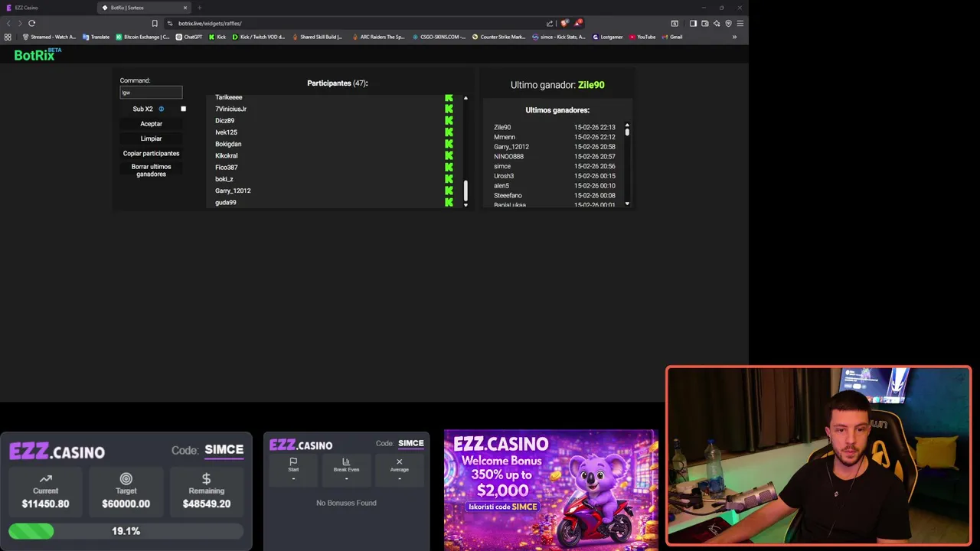Click the streamer webcam feed

coord(818,456)
